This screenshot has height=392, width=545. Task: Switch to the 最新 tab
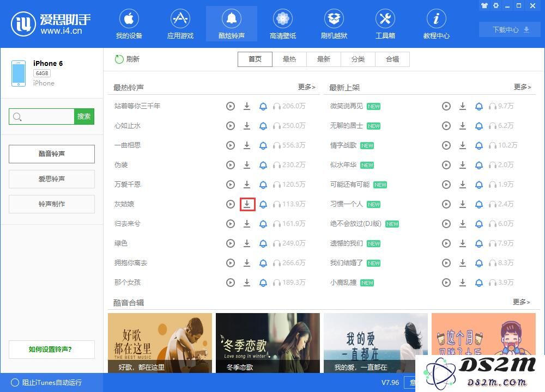(x=324, y=59)
